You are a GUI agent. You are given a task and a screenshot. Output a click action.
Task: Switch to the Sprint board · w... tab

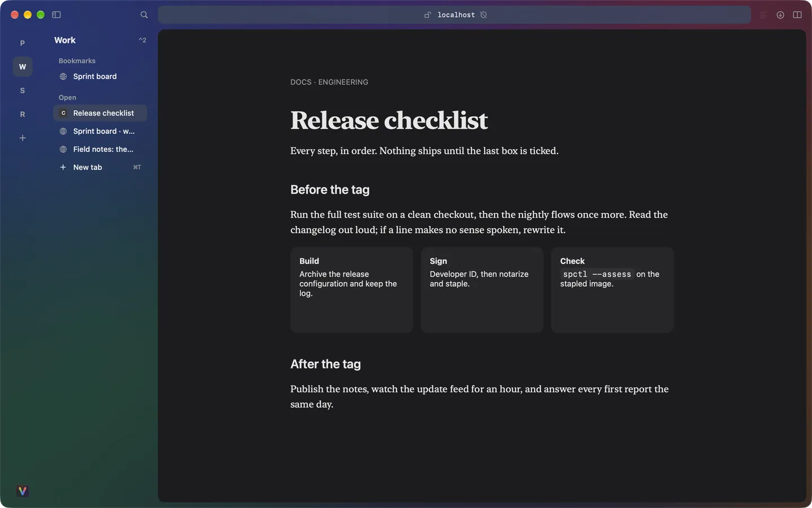click(x=100, y=131)
